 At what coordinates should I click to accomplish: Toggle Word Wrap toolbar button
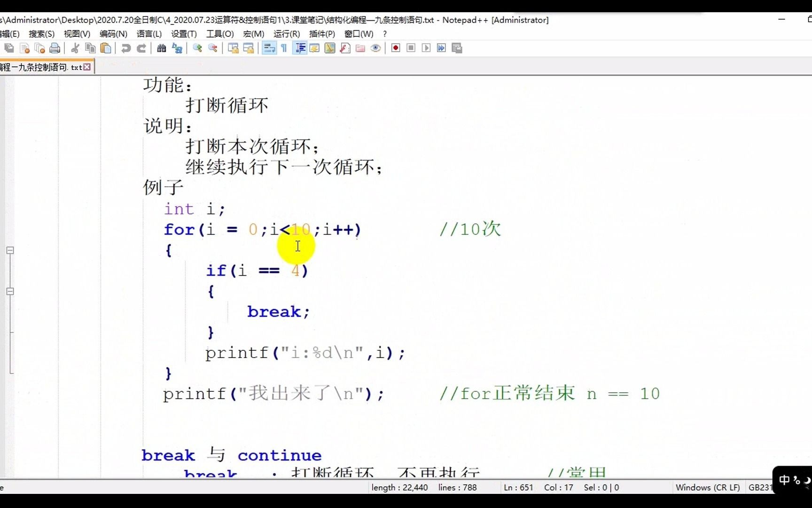click(269, 48)
